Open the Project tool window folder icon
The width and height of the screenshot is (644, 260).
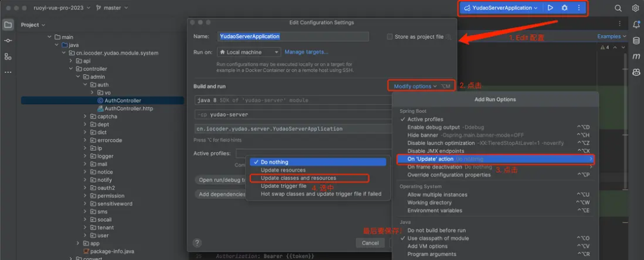coord(8,24)
